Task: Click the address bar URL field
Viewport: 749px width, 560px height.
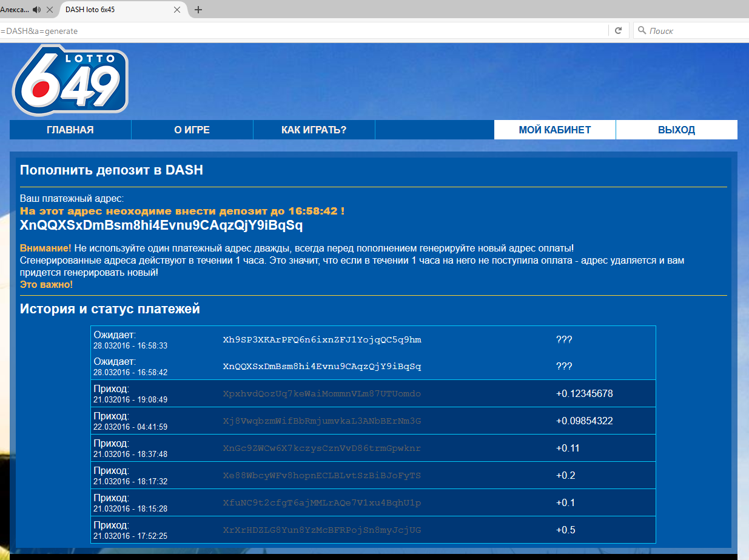Action: pyautogui.click(x=303, y=30)
